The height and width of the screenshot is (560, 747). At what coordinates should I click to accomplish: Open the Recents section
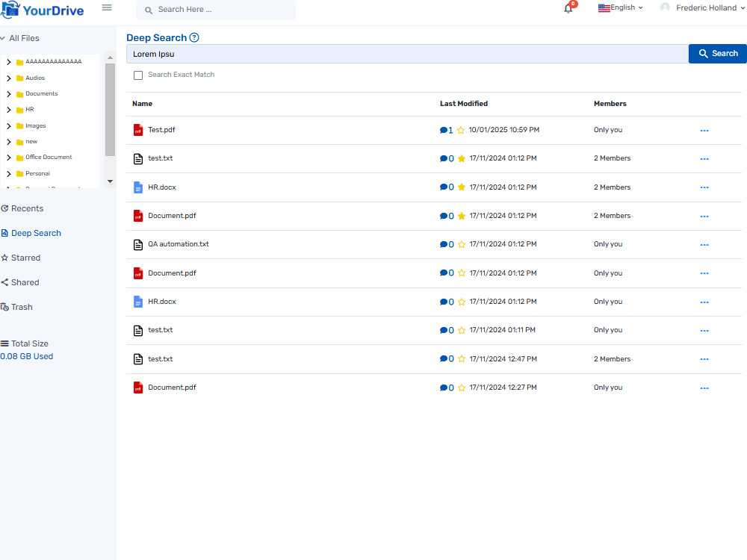(x=22, y=208)
